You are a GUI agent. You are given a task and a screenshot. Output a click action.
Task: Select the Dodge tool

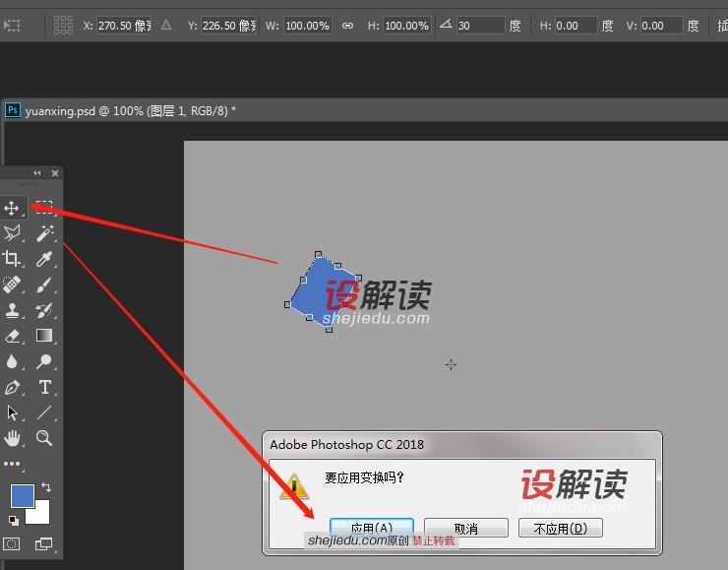point(44,361)
